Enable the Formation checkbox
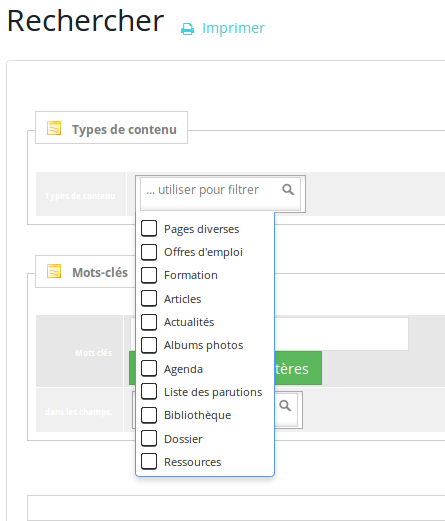Screen dimensions: 445x521 point(149,275)
